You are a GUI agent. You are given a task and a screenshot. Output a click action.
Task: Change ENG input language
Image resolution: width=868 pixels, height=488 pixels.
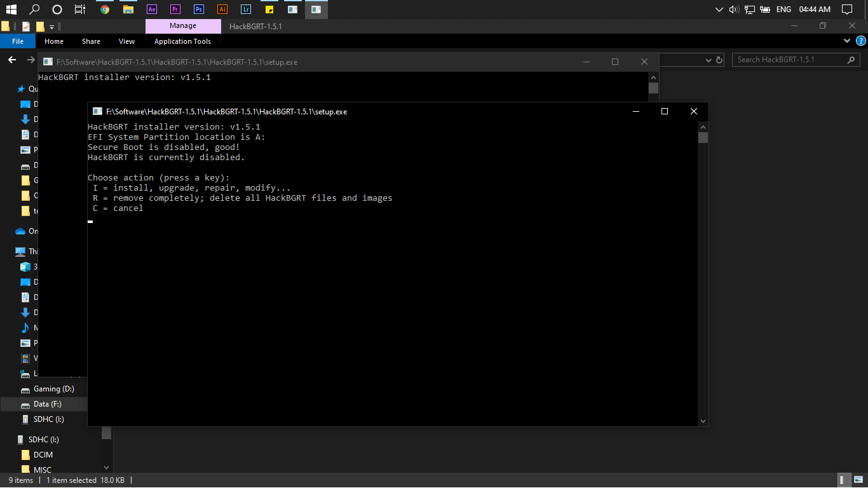click(x=783, y=10)
